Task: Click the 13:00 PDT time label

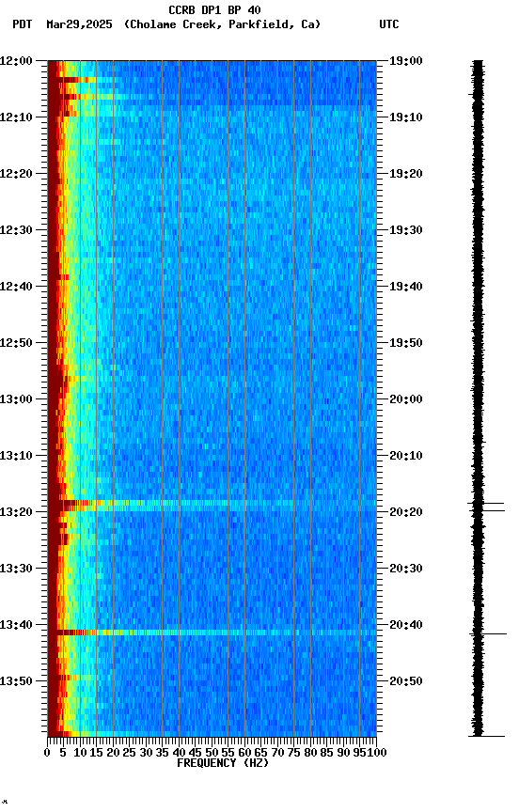Action: [x=16, y=399]
